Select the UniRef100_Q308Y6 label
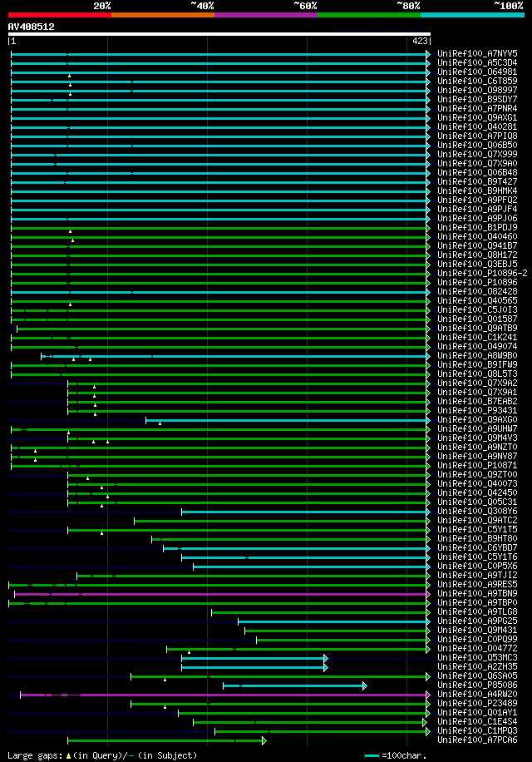The height and width of the screenshot is (762, 532). 477,512
